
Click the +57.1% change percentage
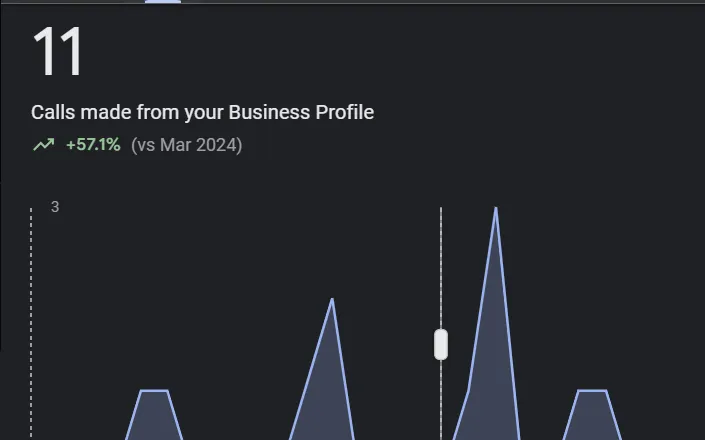pyautogui.click(x=93, y=145)
